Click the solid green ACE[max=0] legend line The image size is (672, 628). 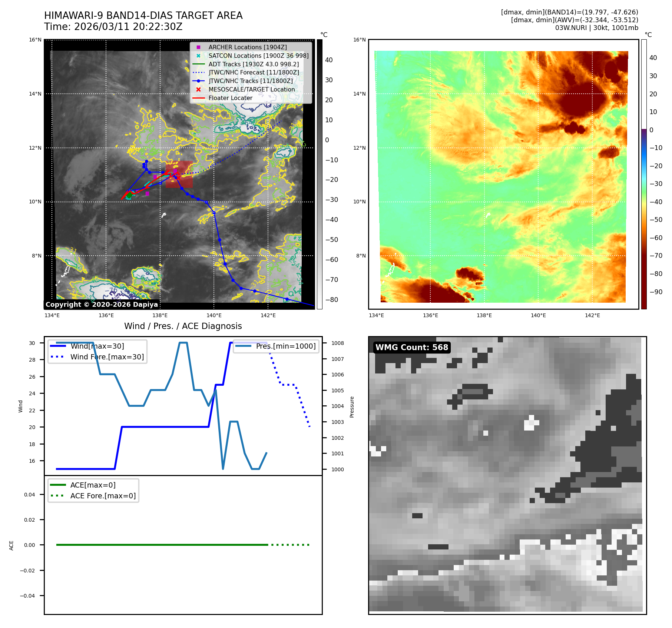tap(57, 485)
